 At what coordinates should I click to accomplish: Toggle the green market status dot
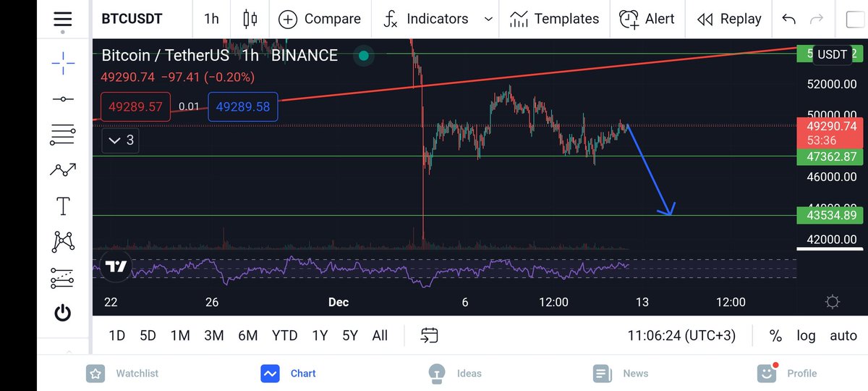364,55
